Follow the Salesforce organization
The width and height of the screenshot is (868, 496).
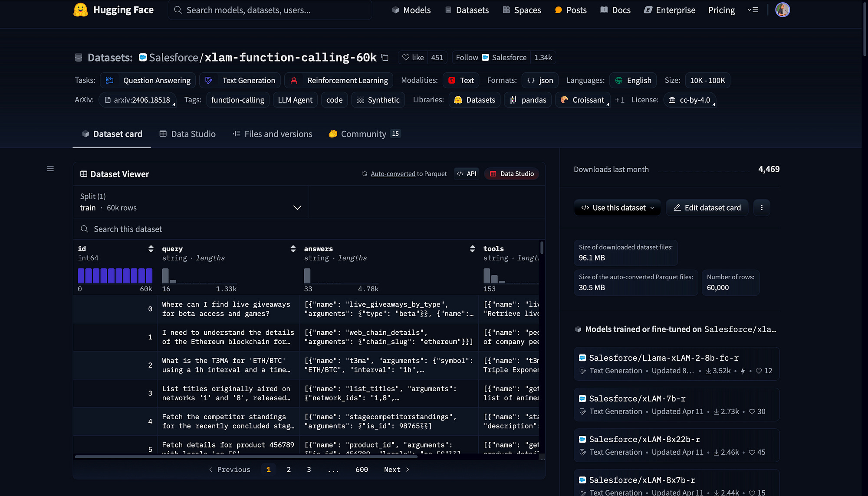490,57
